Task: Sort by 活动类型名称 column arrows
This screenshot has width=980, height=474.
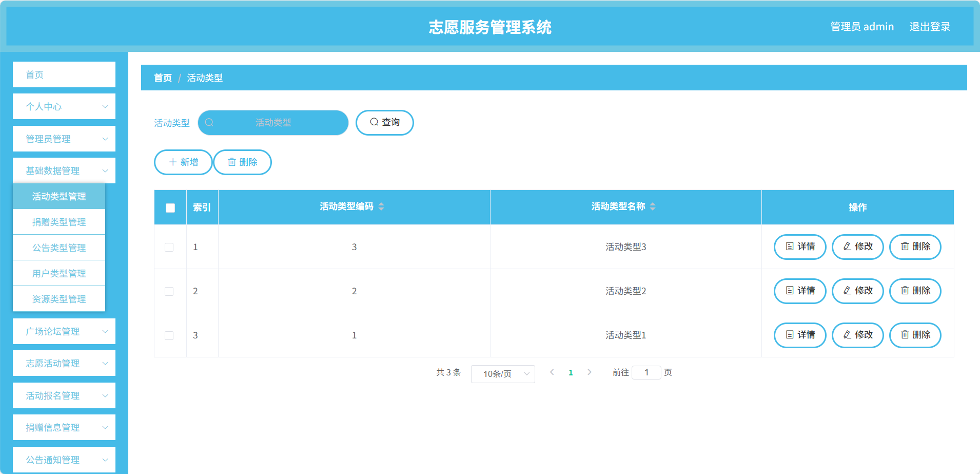Action: (653, 206)
